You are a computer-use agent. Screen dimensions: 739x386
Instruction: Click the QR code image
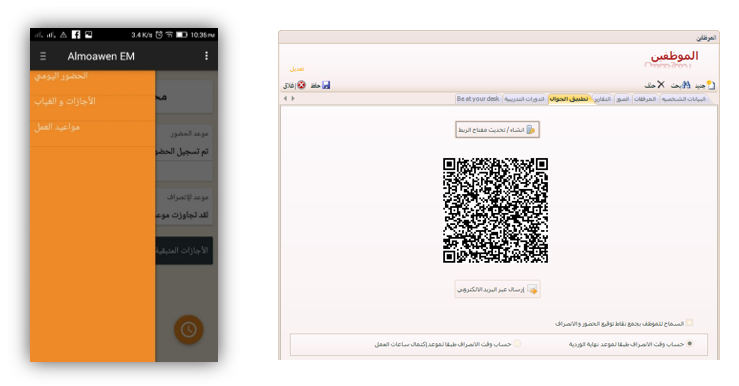pos(495,210)
